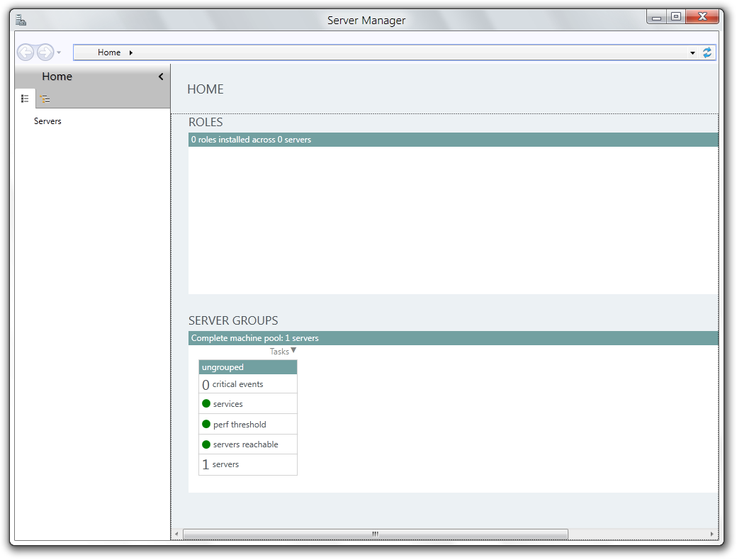737x560 pixels.
Task: Open the Tasks dropdown menu
Action: tap(283, 351)
